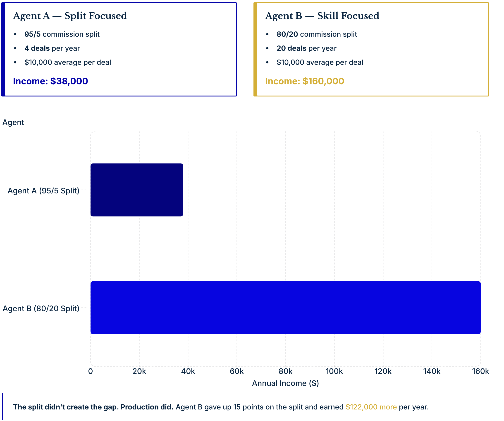Click the Agent B bright blue bar
The image size is (504, 421).
(285, 307)
